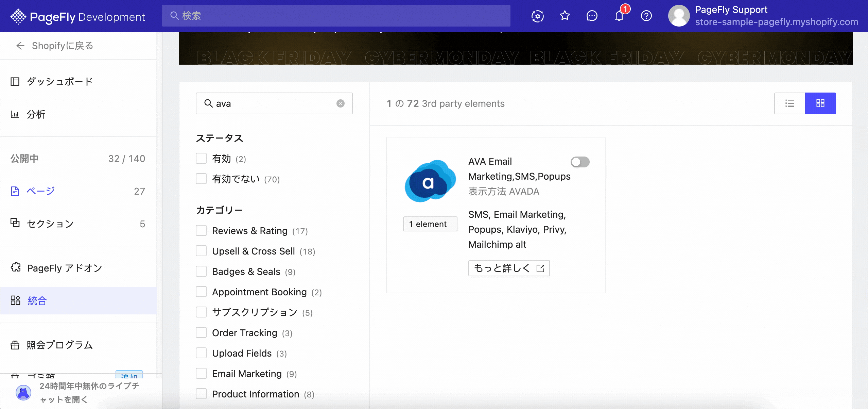Click the ステータス heading

(x=220, y=138)
